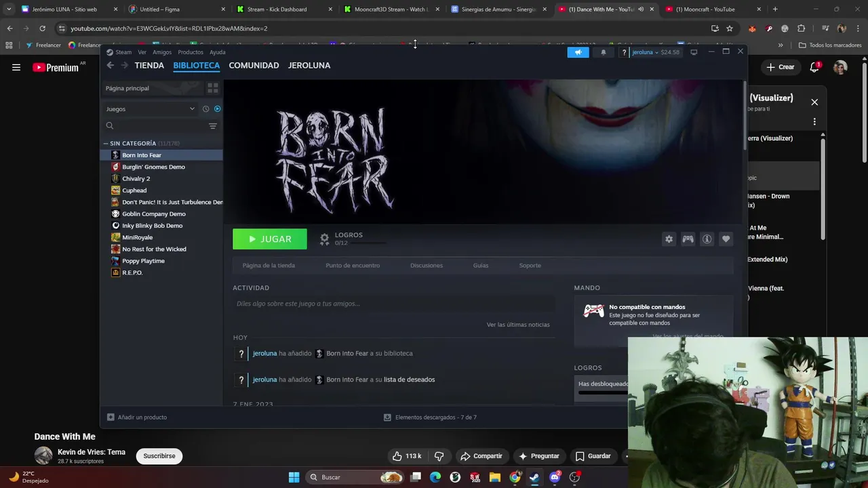Open the Soporte link
This screenshot has height=488, width=868.
coord(530,266)
